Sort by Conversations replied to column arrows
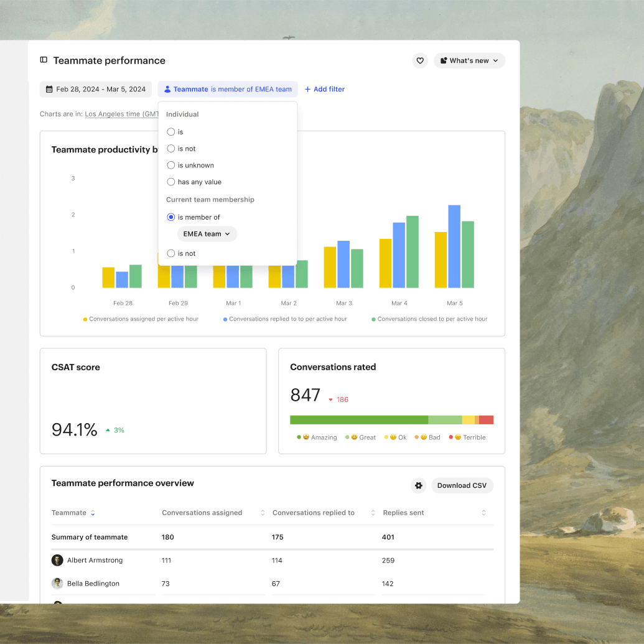The image size is (644, 644). coord(373,513)
